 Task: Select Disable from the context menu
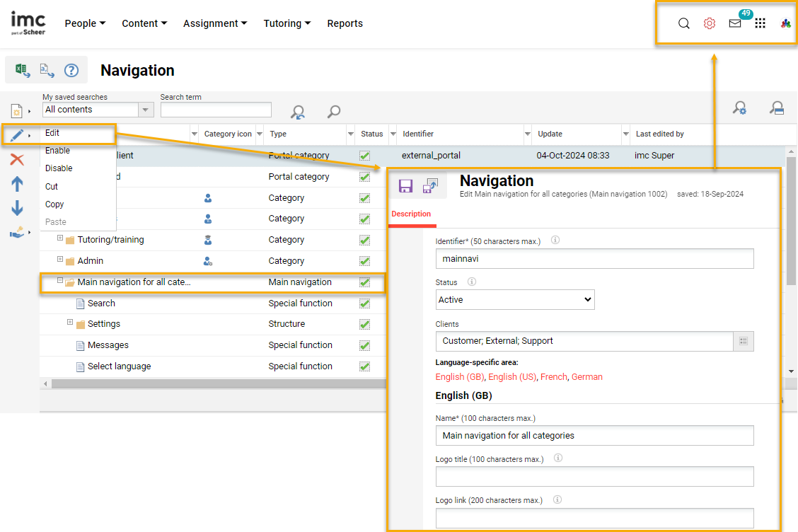[x=59, y=168]
